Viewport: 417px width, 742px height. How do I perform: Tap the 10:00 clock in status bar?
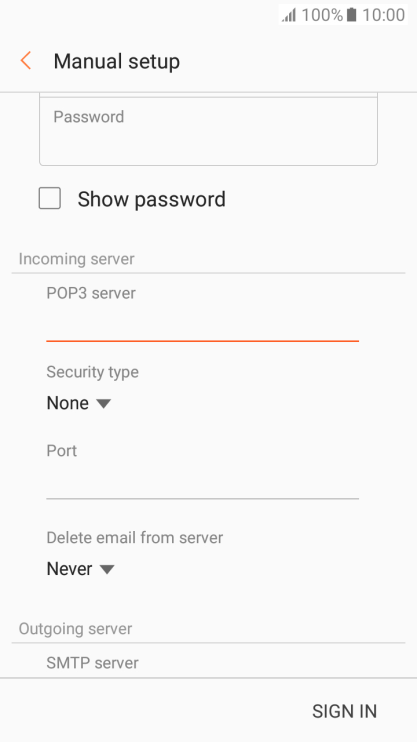click(x=383, y=15)
